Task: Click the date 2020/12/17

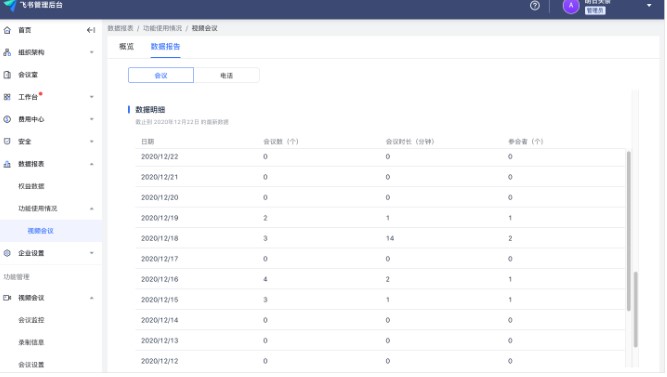Action: tap(160, 259)
